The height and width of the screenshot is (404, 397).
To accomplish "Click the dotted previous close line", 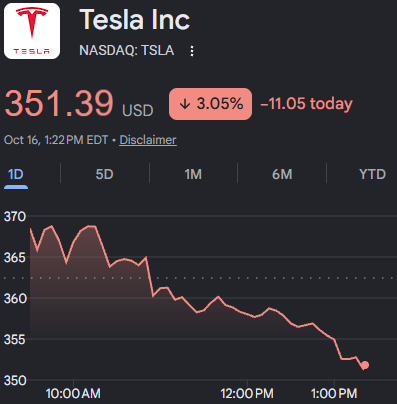I will click(x=200, y=278).
